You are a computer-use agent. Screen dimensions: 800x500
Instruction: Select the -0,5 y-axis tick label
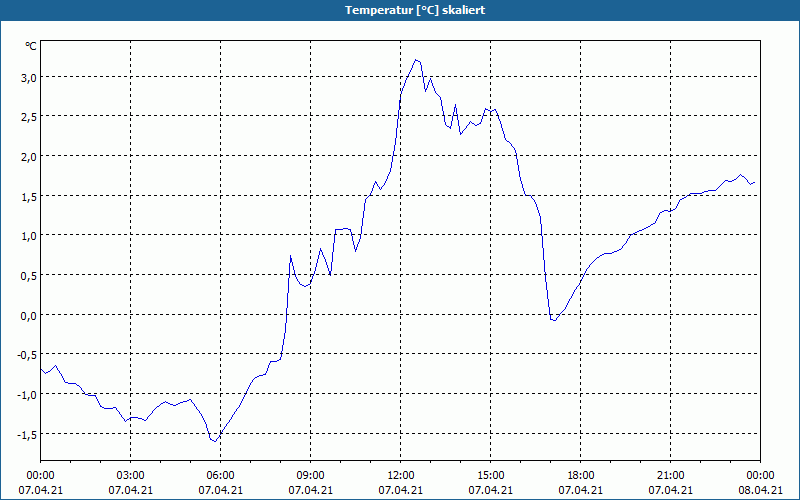point(28,355)
